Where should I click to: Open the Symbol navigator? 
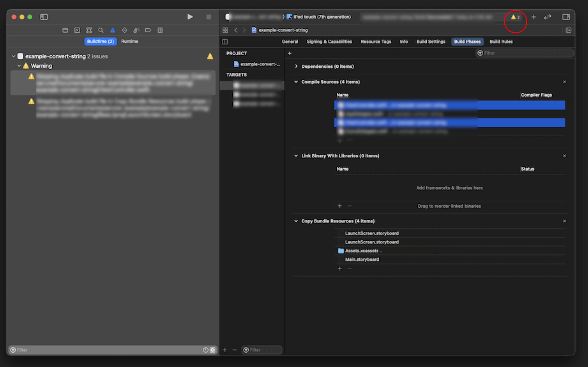(x=89, y=30)
